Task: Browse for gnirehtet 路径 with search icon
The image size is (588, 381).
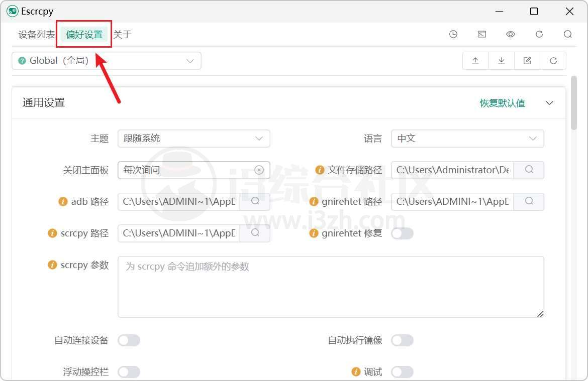Action: pyautogui.click(x=529, y=202)
